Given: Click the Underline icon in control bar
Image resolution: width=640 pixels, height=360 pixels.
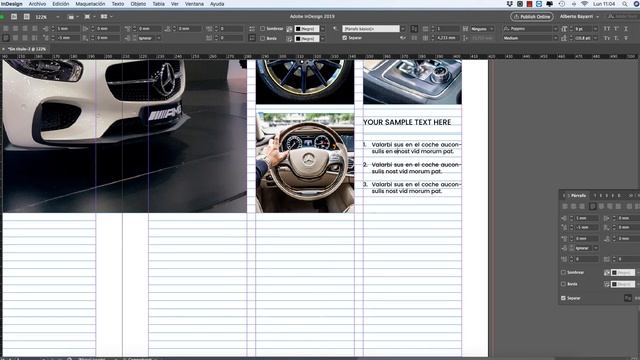Looking at the screenshot, I should [x=626, y=29].
